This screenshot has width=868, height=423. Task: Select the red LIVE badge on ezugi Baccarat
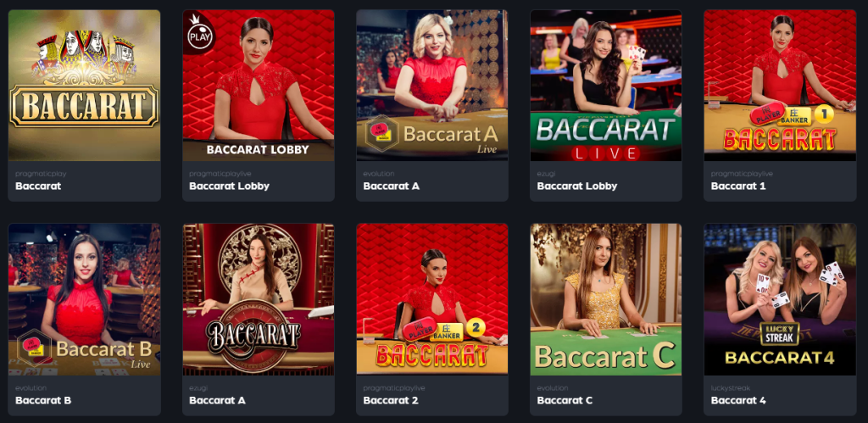606,153
